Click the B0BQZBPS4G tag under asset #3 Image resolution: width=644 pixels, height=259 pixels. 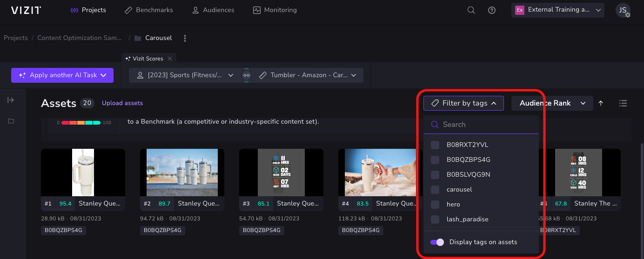pos(262,230)
